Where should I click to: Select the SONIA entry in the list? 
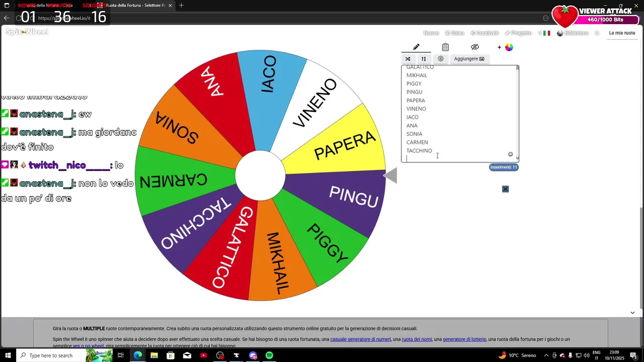pos(415,134)
